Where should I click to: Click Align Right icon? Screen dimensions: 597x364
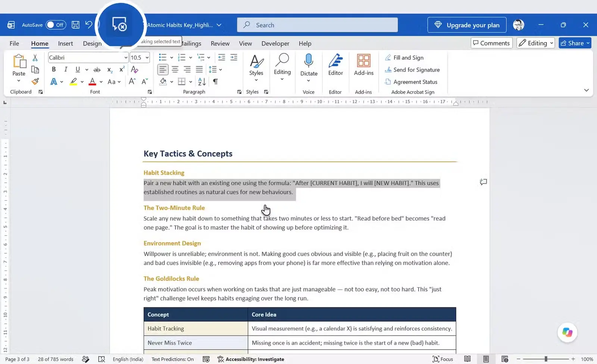coord(187,69)
